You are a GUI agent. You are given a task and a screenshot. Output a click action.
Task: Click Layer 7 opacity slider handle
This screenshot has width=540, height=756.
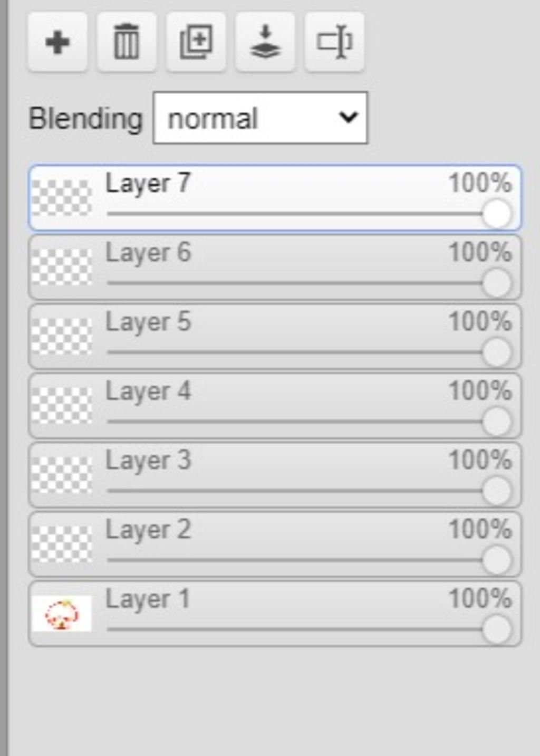click(496, 214)
